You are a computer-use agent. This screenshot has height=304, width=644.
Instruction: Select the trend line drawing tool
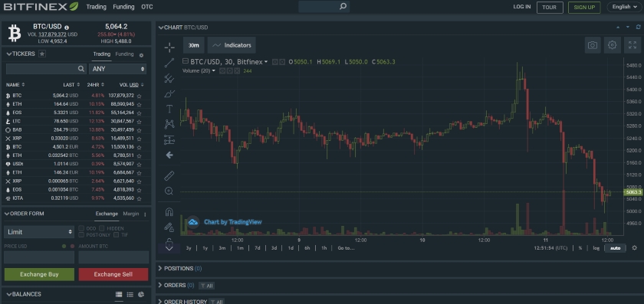click(169, 63)
